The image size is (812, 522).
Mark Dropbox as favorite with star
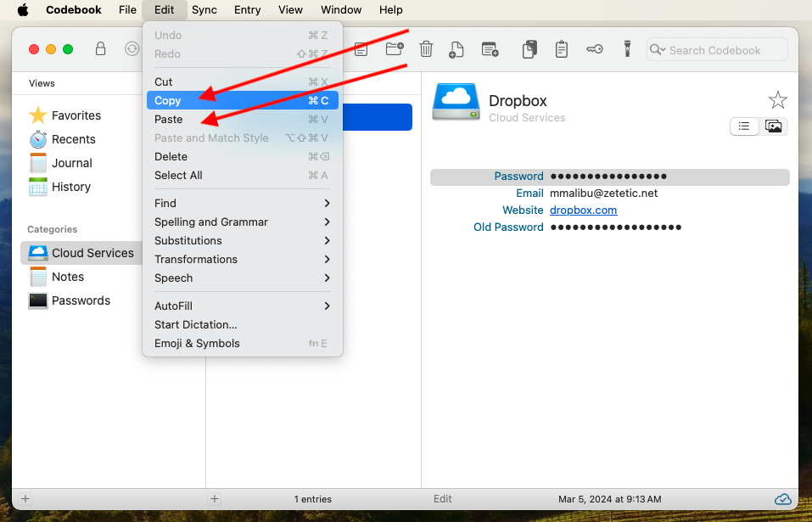pyautogui.click(x=778, y=100)
